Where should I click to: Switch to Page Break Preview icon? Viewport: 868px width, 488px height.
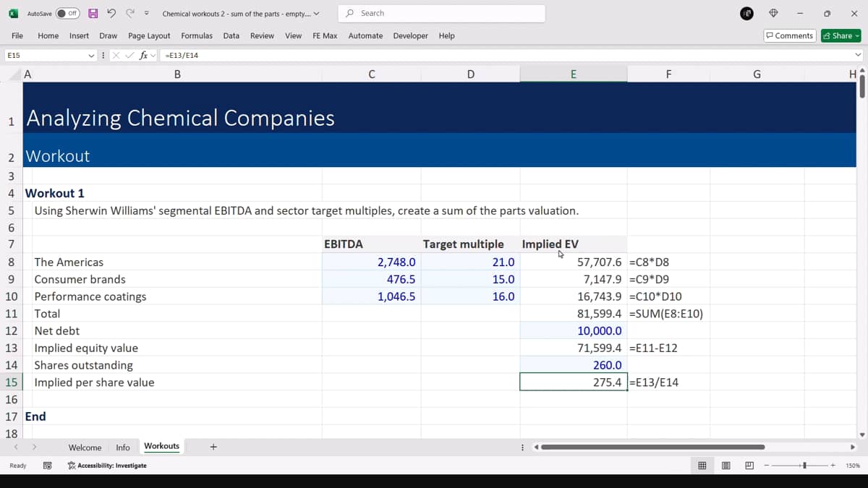tap(749, 466)
